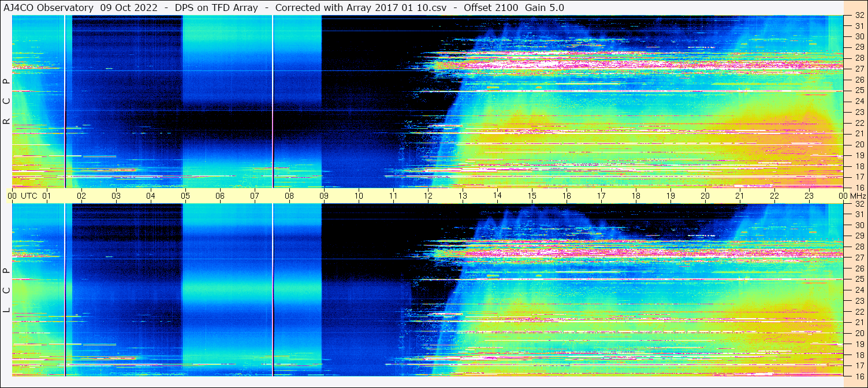
Task: Select the 21 hour mark on time axis
Action: click(740, 196)
